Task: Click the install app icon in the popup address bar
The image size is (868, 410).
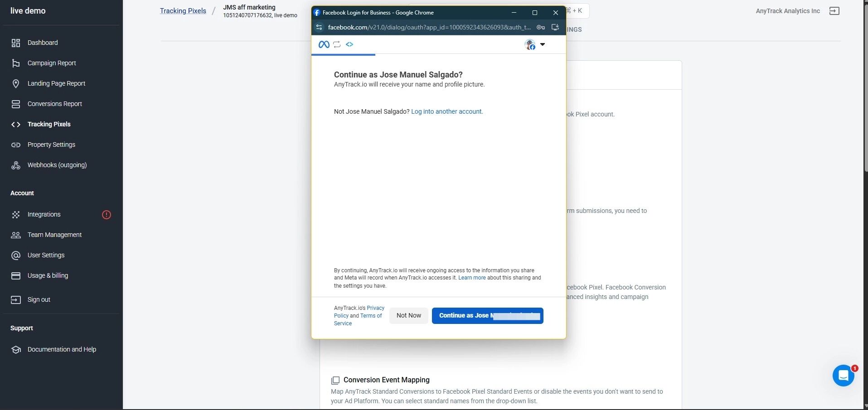Action: (555, 27)
